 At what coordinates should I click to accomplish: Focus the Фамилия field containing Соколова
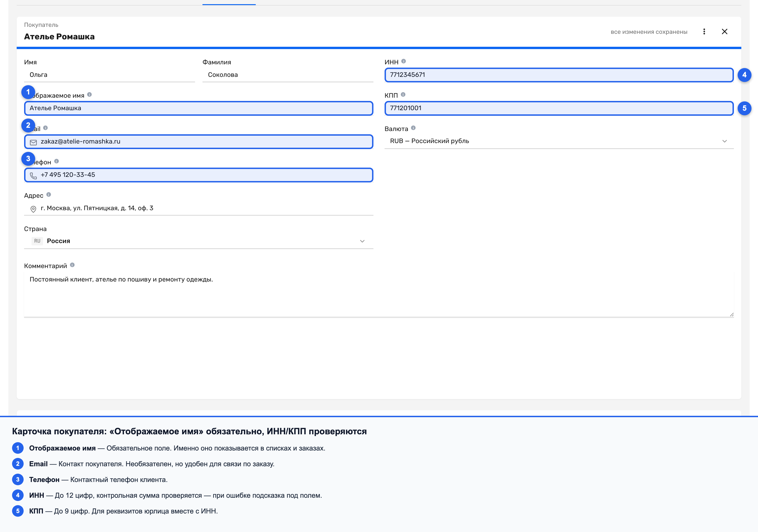[287, 75]
